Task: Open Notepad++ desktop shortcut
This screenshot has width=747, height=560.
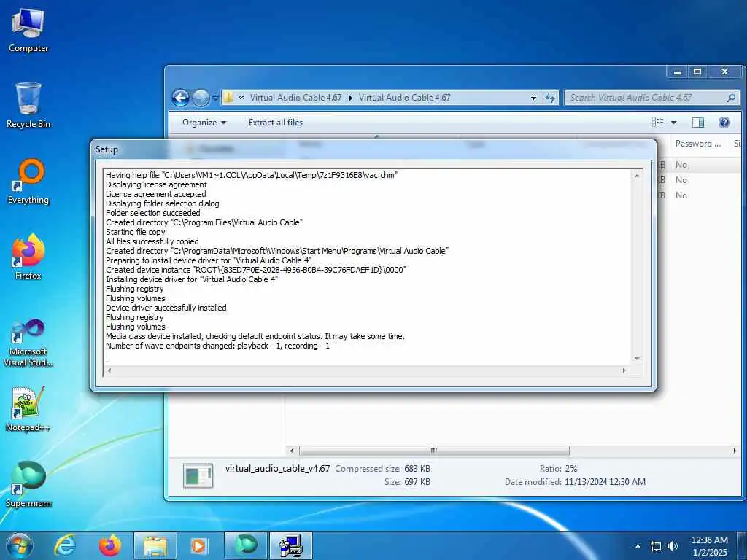Action: point(28,409)
